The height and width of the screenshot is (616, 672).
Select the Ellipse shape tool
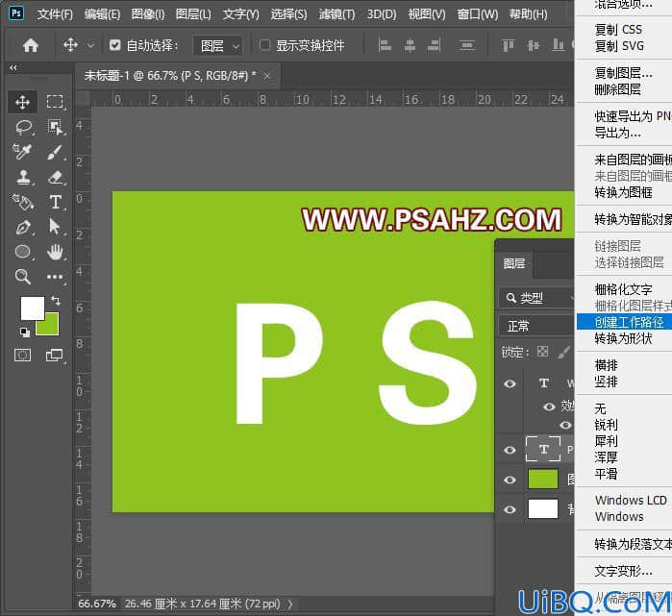(x=23, y=252)
